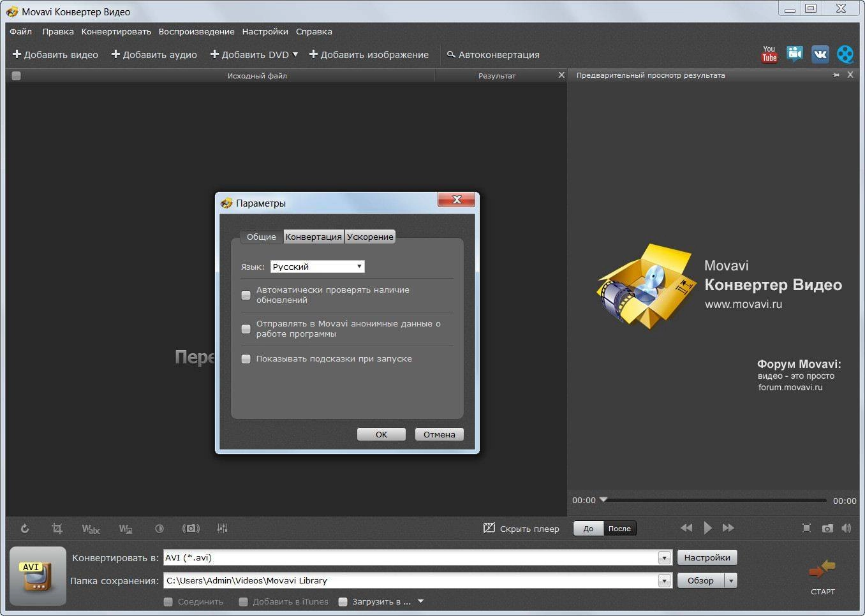Hide the player via Скрыть плеер
This screenshot has width=865, height=616.
pos(521,529)
